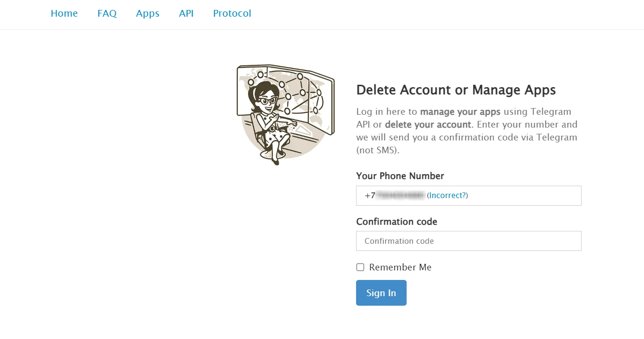Click bold 'manage your apps' text
The image size is (644, 339).
(x=460, y=112)
